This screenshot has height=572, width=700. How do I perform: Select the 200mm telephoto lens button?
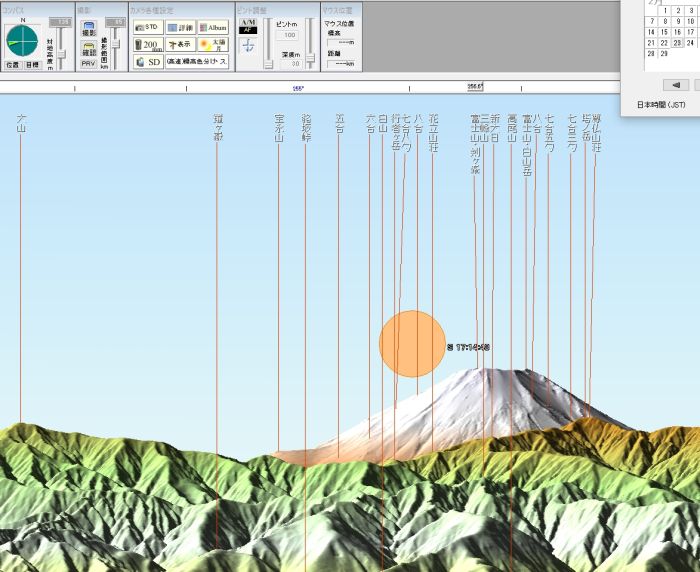[147, 44]
